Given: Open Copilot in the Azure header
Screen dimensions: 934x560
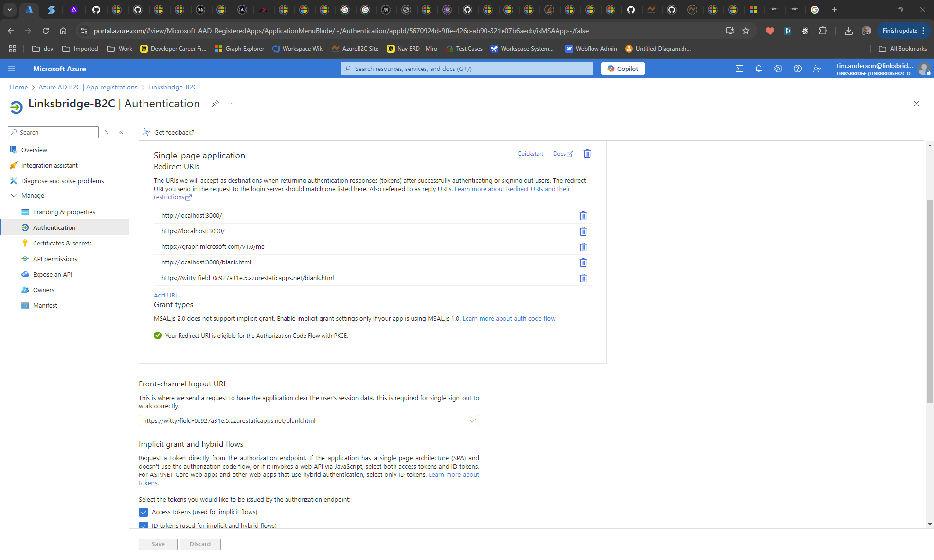Looking at the screenshot, I should [623, 69].
